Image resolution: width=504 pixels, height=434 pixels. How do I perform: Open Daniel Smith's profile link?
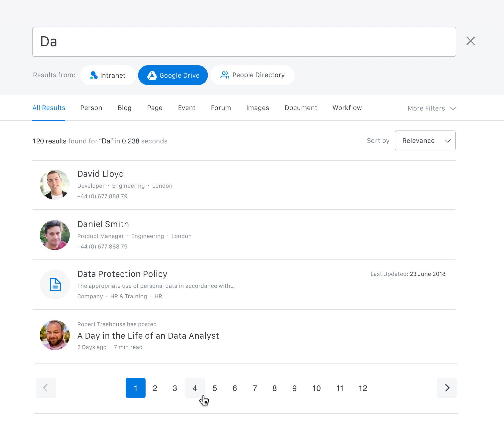pos(103,224)
